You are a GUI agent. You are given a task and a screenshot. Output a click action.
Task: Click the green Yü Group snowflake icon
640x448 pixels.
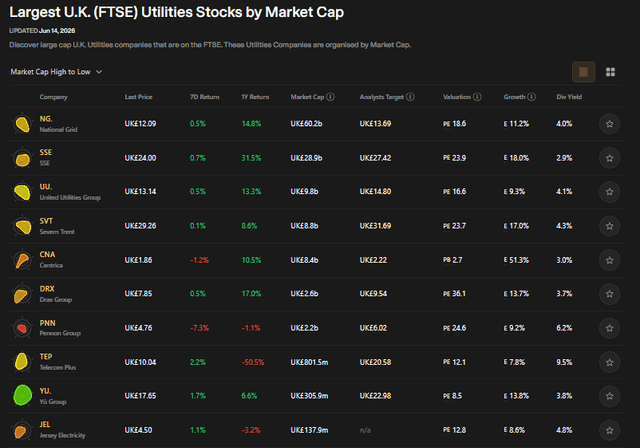tap(22, 395)
